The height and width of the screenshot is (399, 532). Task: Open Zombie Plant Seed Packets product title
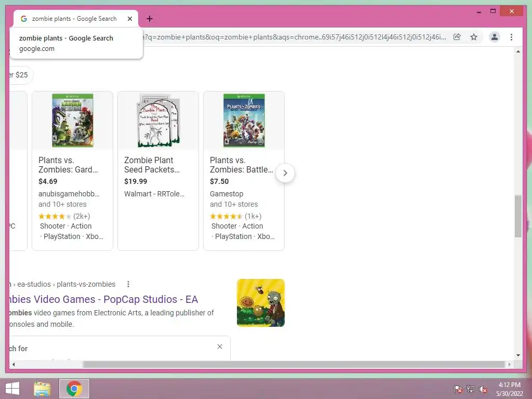(152, 165)
